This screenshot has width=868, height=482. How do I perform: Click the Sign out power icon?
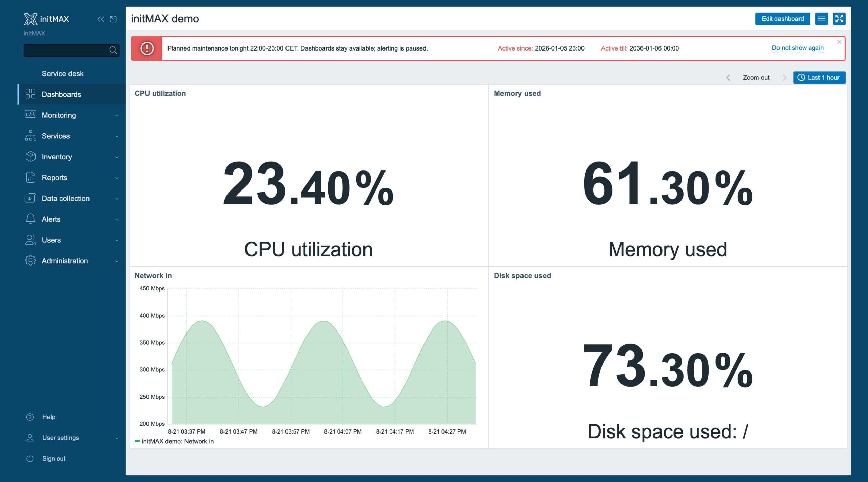[30, 459]
